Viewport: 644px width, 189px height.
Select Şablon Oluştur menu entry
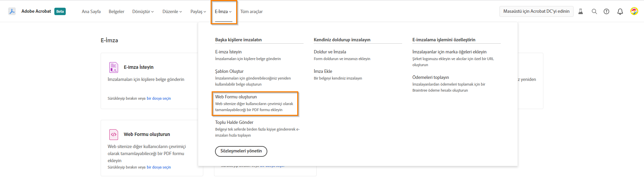229,71
